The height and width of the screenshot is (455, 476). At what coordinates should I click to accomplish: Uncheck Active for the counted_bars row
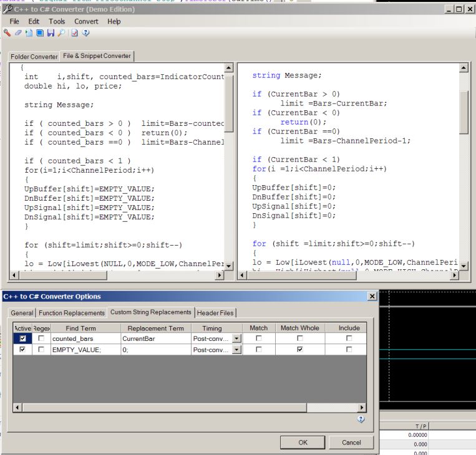click(22, 338)
